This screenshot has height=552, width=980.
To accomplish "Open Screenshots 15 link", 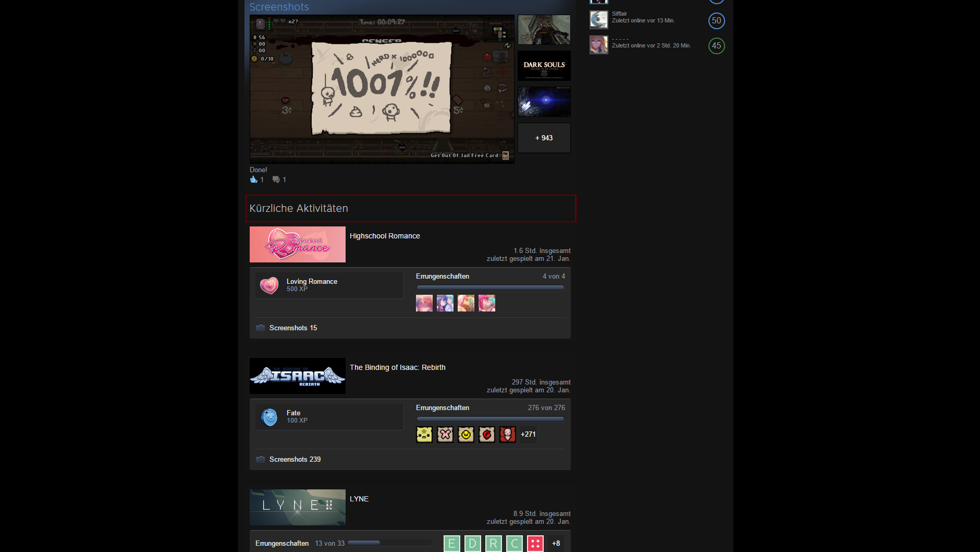I will click(293, 328).
